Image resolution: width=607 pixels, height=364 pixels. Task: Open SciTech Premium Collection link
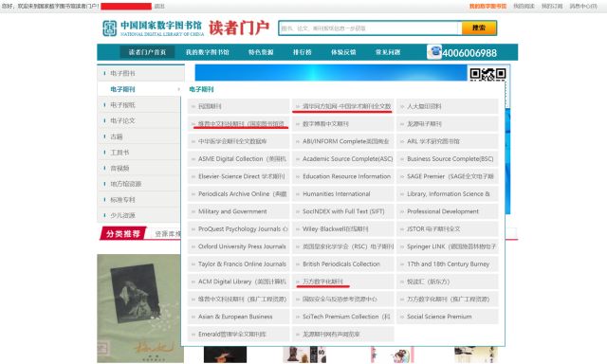[346, 317]
